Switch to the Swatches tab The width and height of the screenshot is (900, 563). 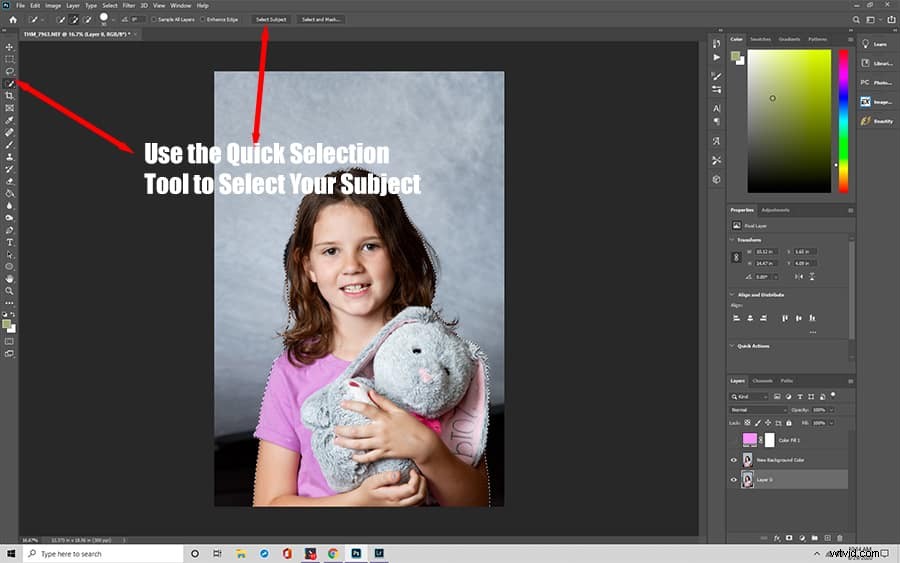pos(761,40)
